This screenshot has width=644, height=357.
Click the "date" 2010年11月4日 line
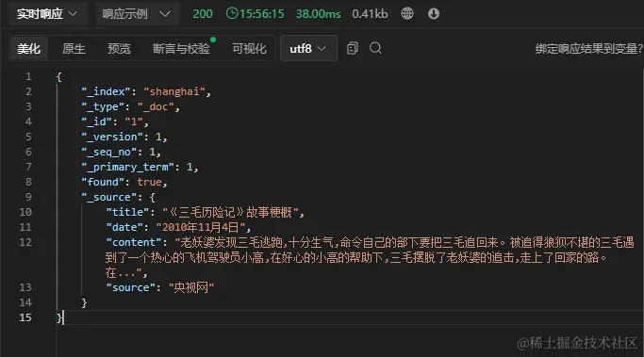(178, 227)
